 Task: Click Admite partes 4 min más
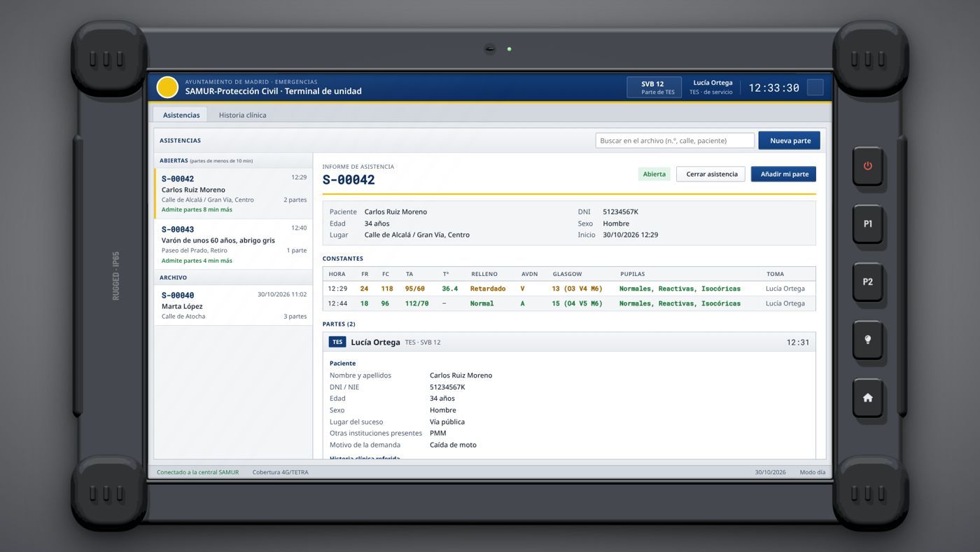coord(197,261)
